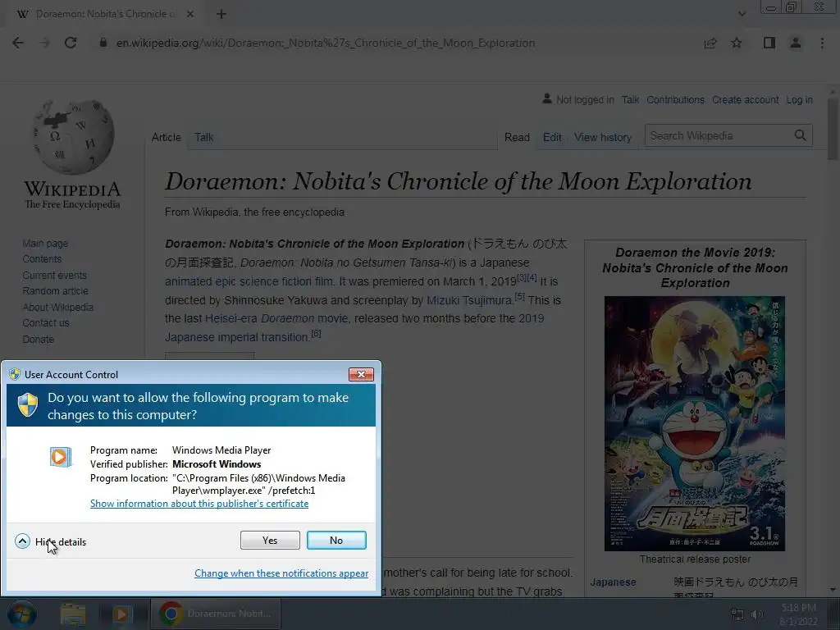Open the tab search chevron dropdown
This screenshot has height=630, width=840.
pyautogui.click(x=742, y=14)
